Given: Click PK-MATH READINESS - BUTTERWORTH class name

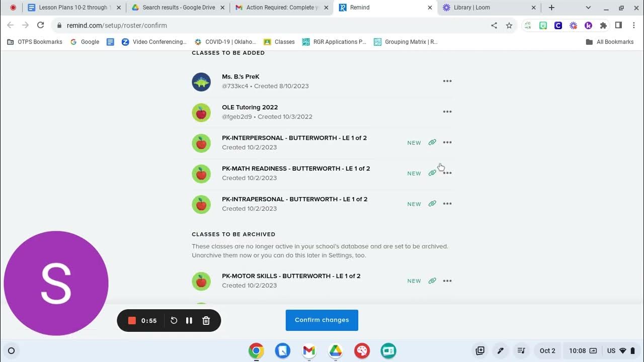Looking at the screenshot, I should tap(296, 168).
